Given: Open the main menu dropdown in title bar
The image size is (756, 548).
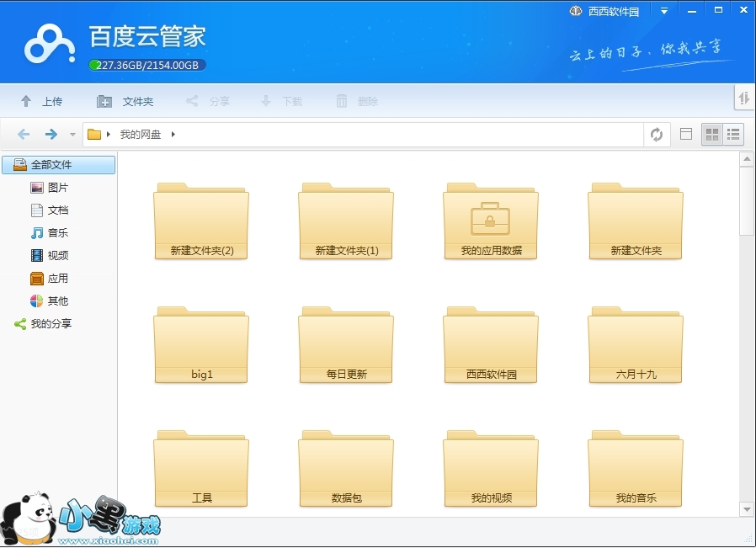Looking at the screenshot, I should point(664,11).
